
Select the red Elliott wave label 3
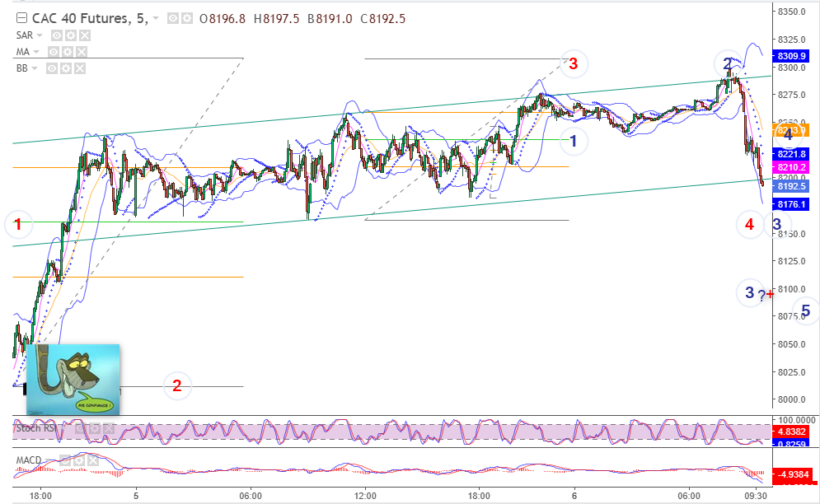click(x=573, y=63)
